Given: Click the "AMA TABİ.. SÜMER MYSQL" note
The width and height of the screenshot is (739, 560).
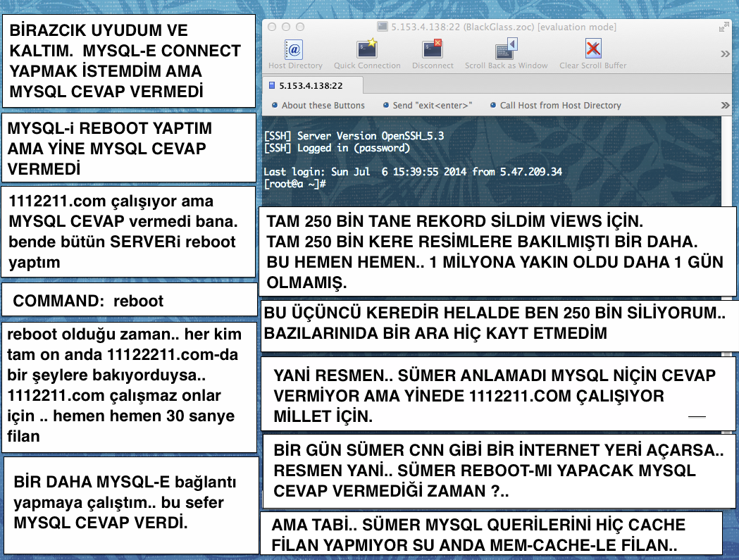Looking at the screenshot, I should point(491,534).
